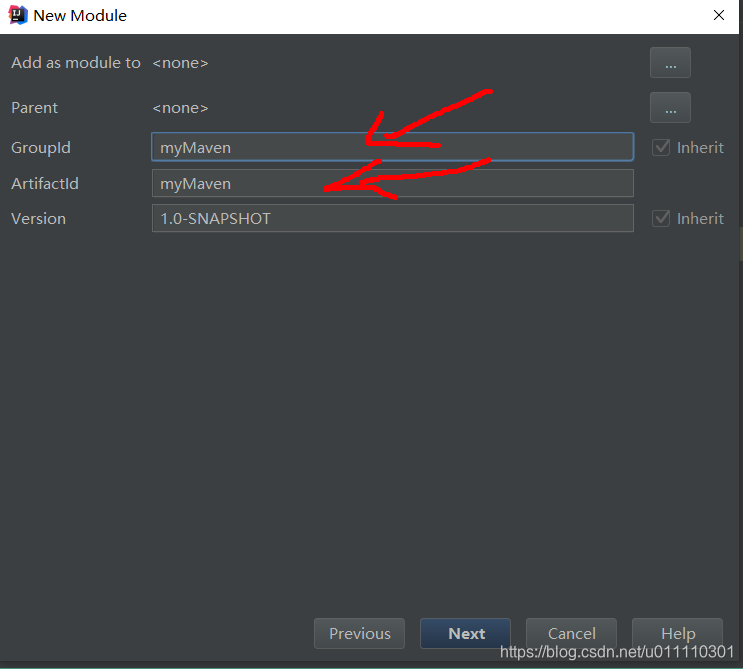This screenshot has width=743, height=671.
Task: Click the 'Add as module to' label
Action: [x=76, y=63]
